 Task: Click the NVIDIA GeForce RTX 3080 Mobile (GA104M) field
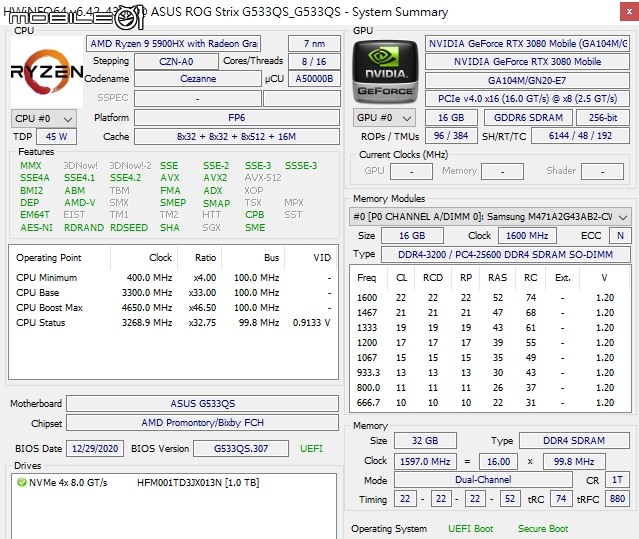click(527, 44)
